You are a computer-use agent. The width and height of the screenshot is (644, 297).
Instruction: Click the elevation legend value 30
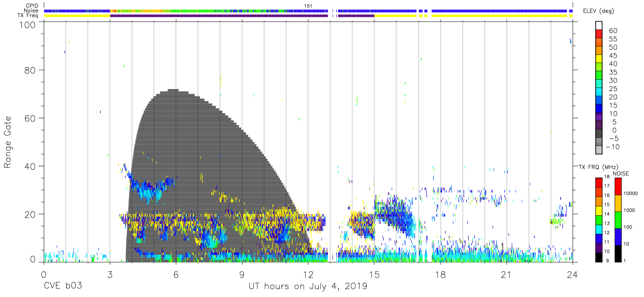613,81
